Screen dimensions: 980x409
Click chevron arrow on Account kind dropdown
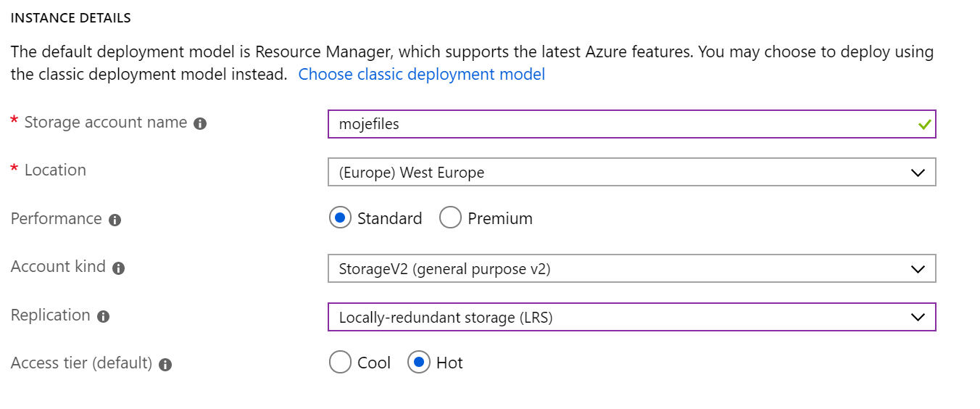point(918,270)
